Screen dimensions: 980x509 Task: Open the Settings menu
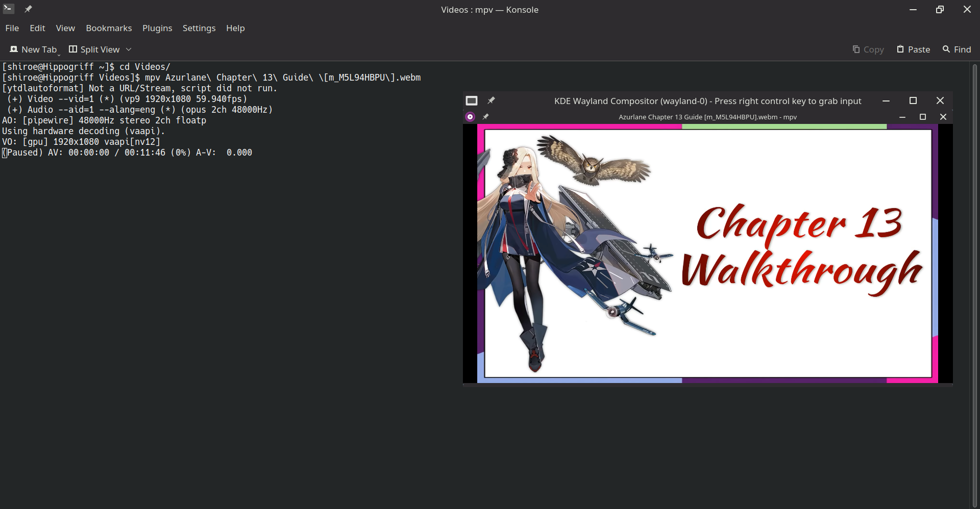[x=199, y=28]
